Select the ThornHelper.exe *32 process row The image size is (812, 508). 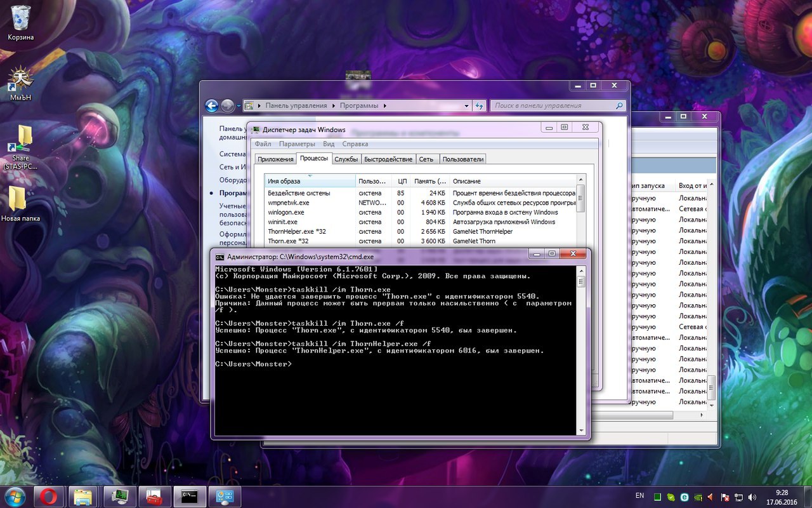pos(420,232)
